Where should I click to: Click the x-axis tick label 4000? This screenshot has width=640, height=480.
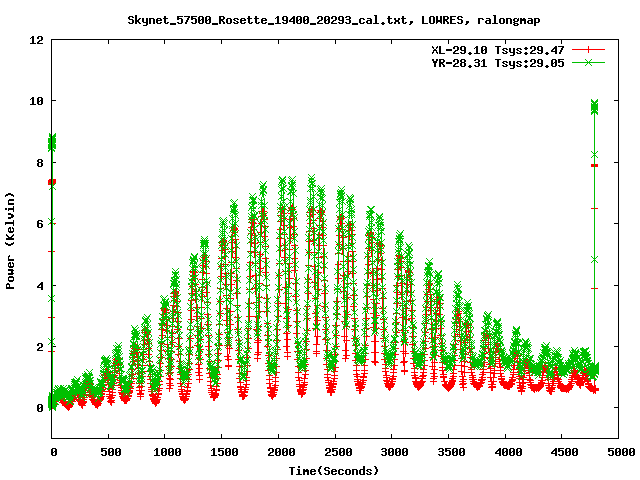pyautogui.click(x=508, y=452)
